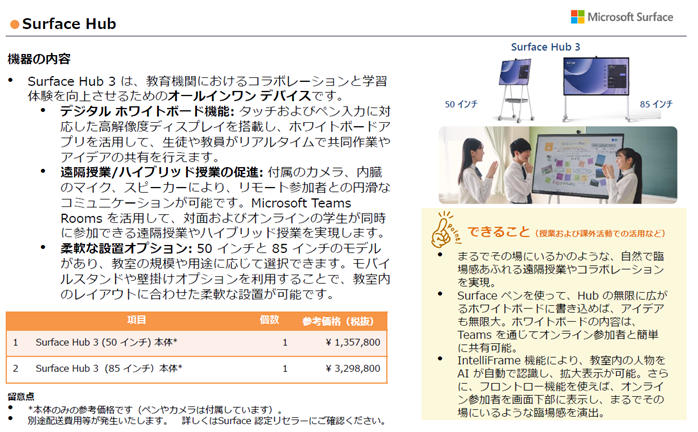The image size is (698, 432).
Task: Click 'Surface Hub 3 (85 インチ) 本体*' cell
Action: 109,368
